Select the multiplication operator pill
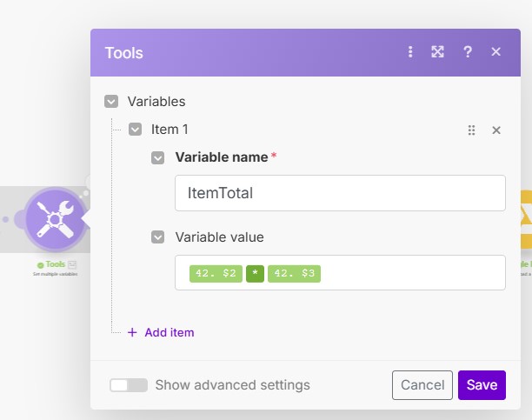The width and height of the screenshot is (532, 420). (256, 274)
